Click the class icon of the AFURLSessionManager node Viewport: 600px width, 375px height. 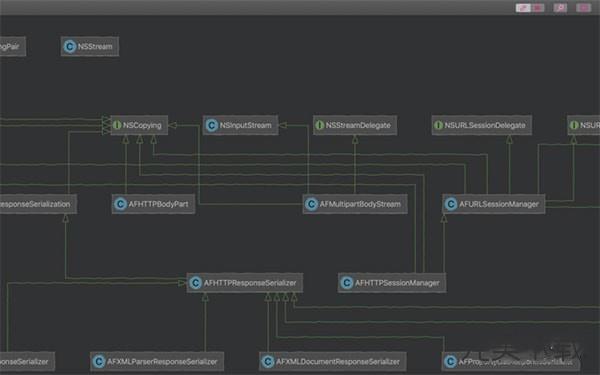451,204
